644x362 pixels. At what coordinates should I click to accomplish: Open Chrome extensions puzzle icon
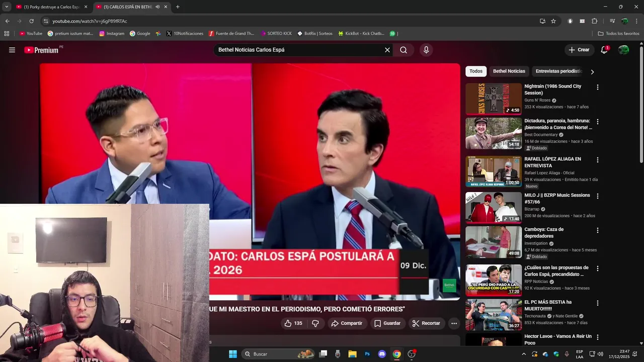tap(594, 21)
